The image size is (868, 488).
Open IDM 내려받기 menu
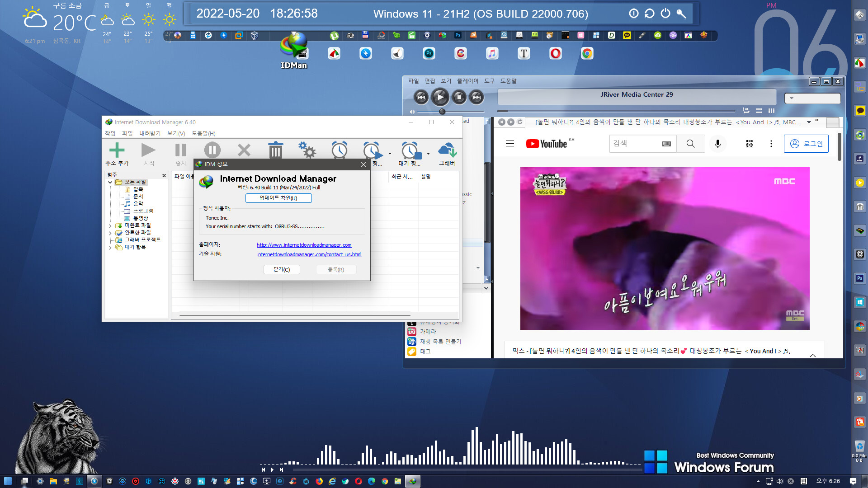(150, 133)
